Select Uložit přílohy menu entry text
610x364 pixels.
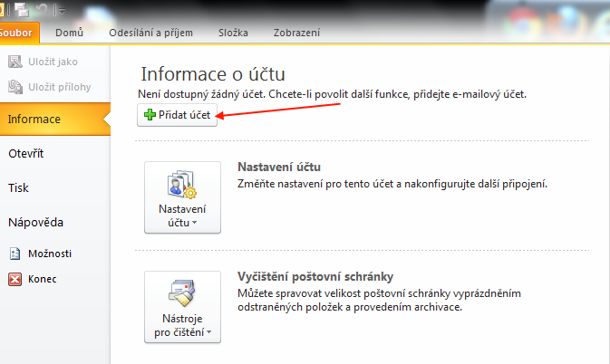pyautogui.click(x=60, y=87)
